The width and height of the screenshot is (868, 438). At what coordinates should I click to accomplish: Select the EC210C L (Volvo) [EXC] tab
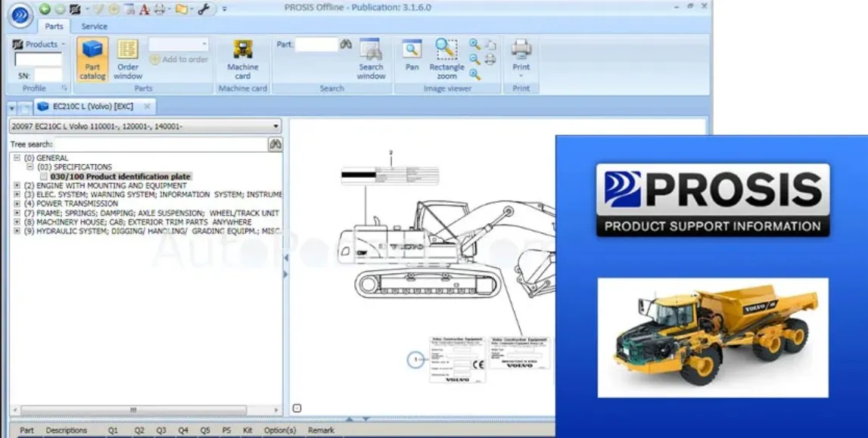[94, 106]
